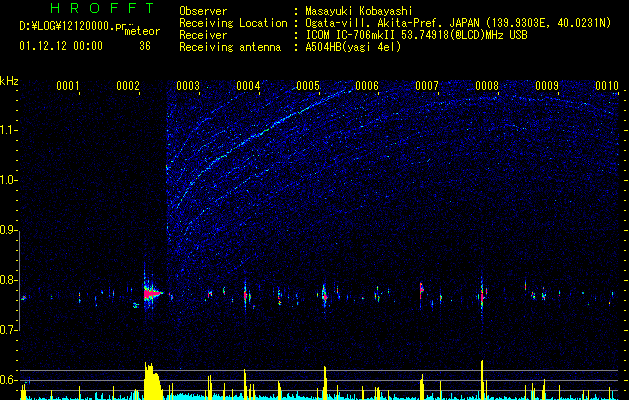The height and width of the screenshot is (400, 629).
Task: Click the gray frequency range bracket on left axis
Action: click(20, 281)
